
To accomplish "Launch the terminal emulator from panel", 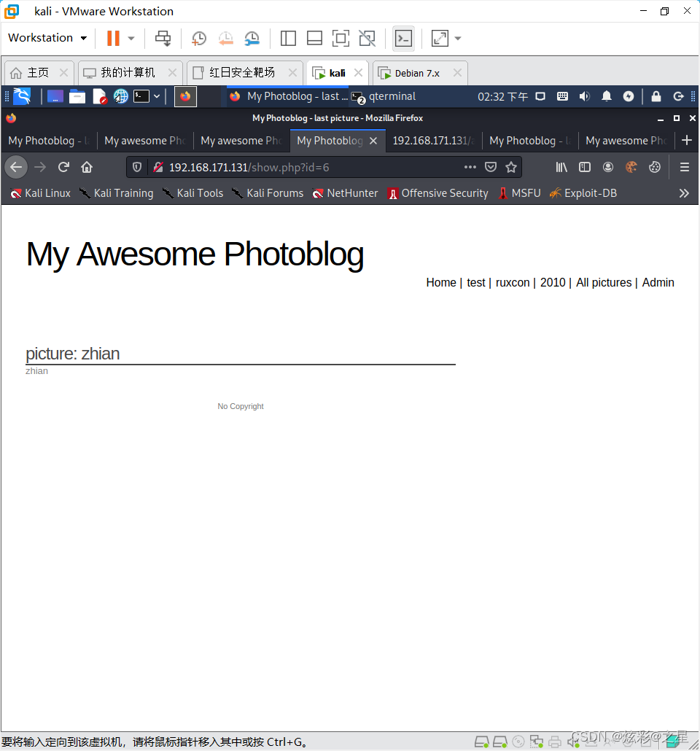I will [x=141, y=96].
